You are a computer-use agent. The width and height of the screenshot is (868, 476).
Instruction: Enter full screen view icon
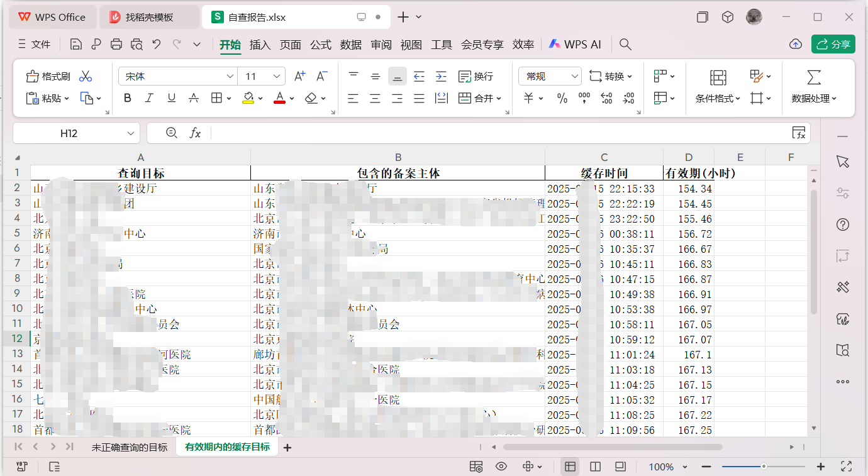(847, 467)
